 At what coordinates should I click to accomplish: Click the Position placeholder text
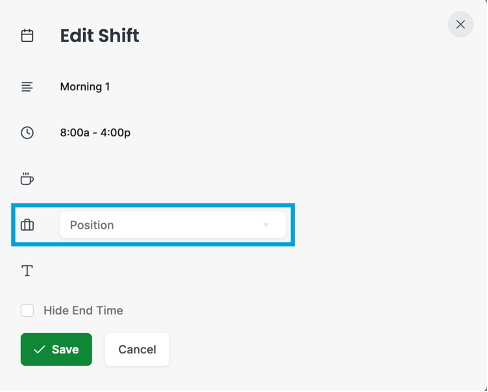click(92, 225)
